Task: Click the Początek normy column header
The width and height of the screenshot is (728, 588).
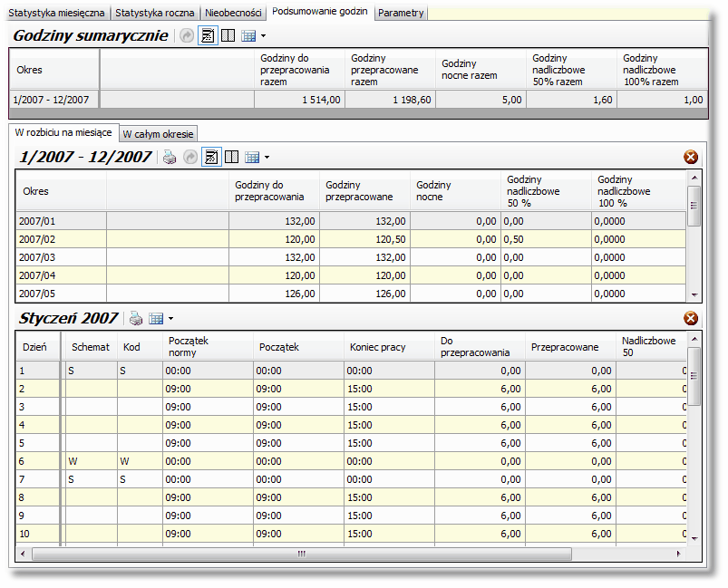Action: click(x=208, y=347)
